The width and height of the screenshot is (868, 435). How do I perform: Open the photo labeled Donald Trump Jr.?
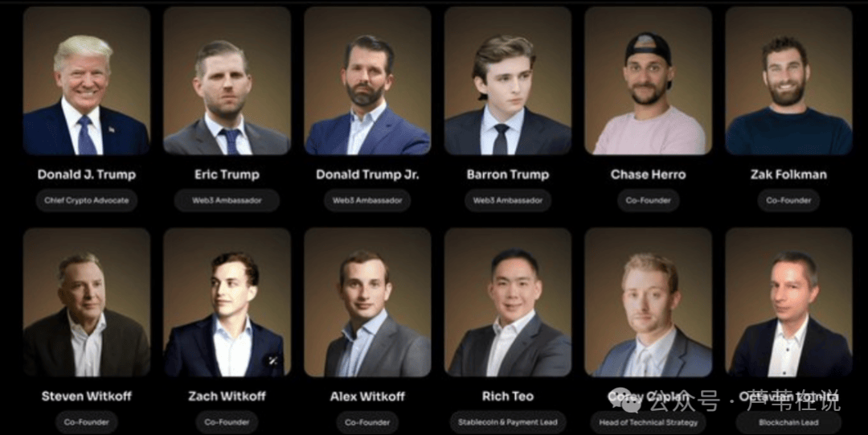[x=367, y=81]
